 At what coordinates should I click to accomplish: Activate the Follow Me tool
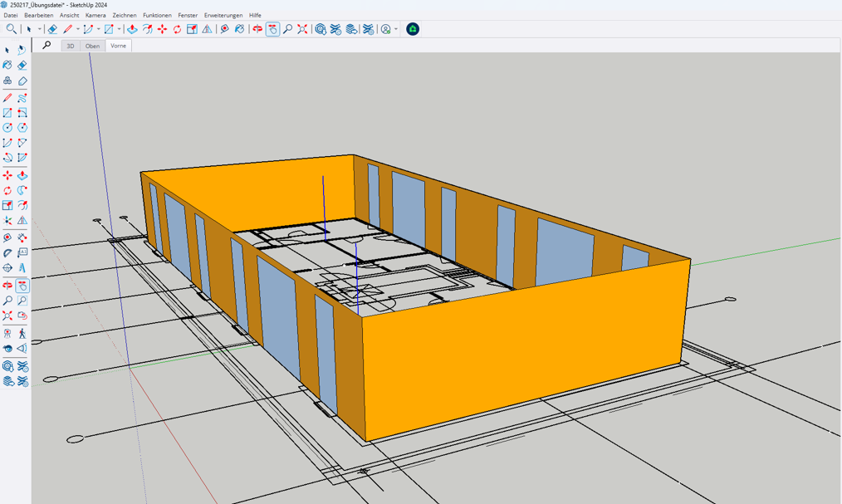point(22,190)
